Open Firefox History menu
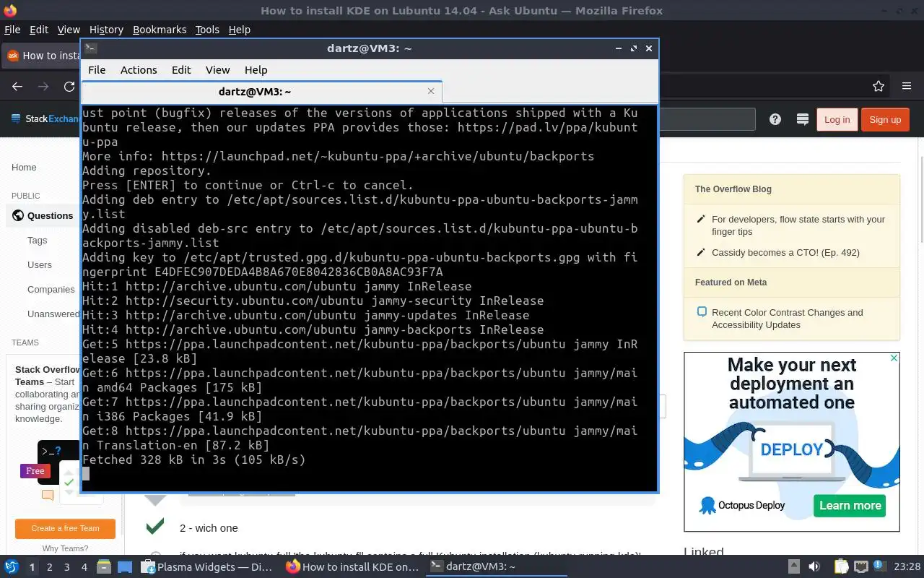The width and height of the screenshot is (924, 578). (x=106, y=30)
